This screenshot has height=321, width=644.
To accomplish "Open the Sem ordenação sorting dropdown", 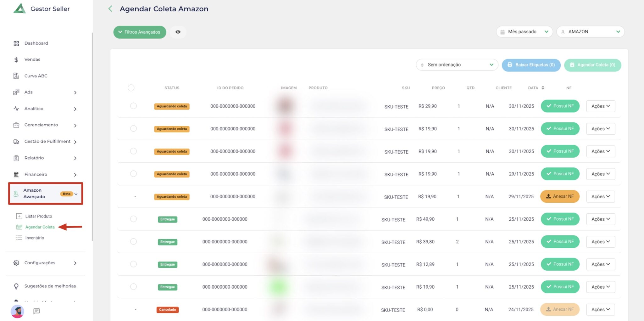I will coord(457,65).
